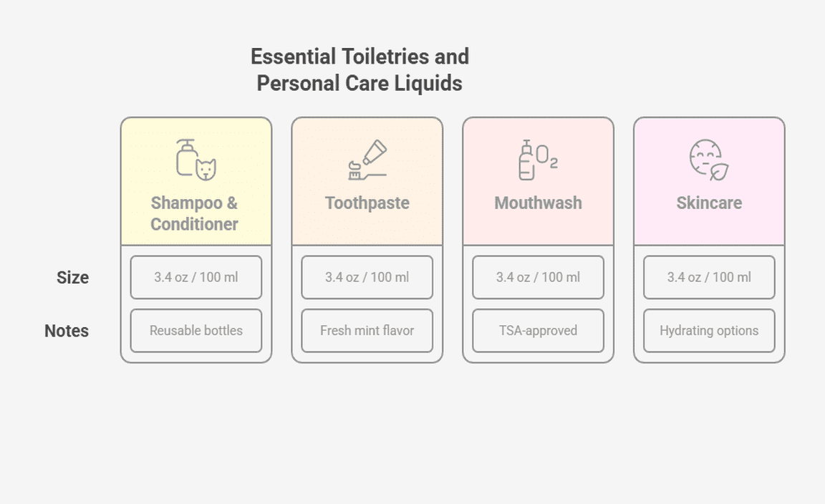Viewport: 825px width, 504px height.
Task: Click the shampoo 3.4 oz size box
Action: 196,277
